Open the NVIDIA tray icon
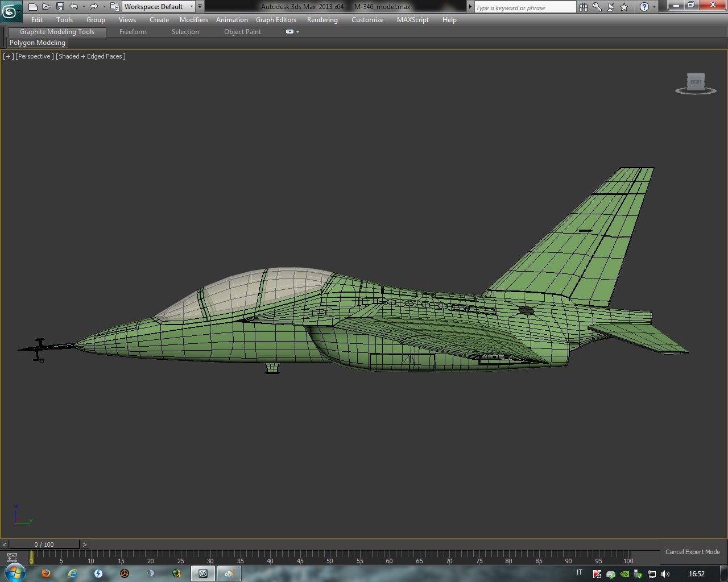The width and height of the screenshot is (728, 582). (624, 574)
